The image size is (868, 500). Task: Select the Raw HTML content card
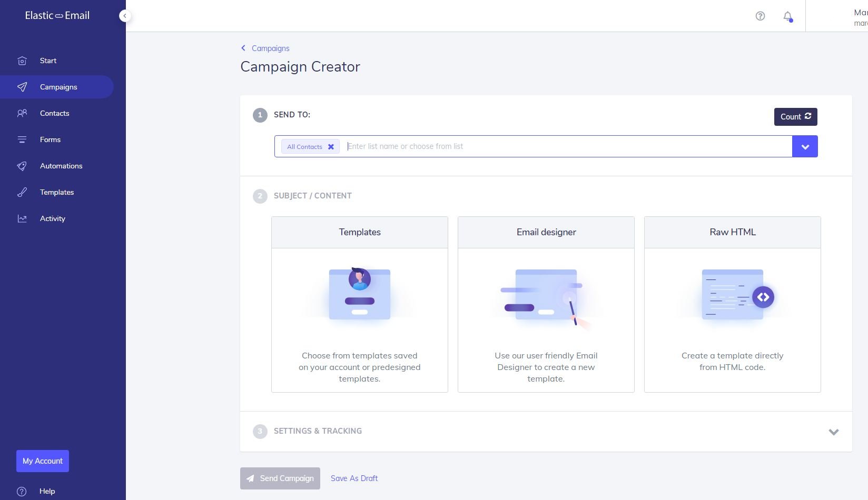[x=732, y=304]
